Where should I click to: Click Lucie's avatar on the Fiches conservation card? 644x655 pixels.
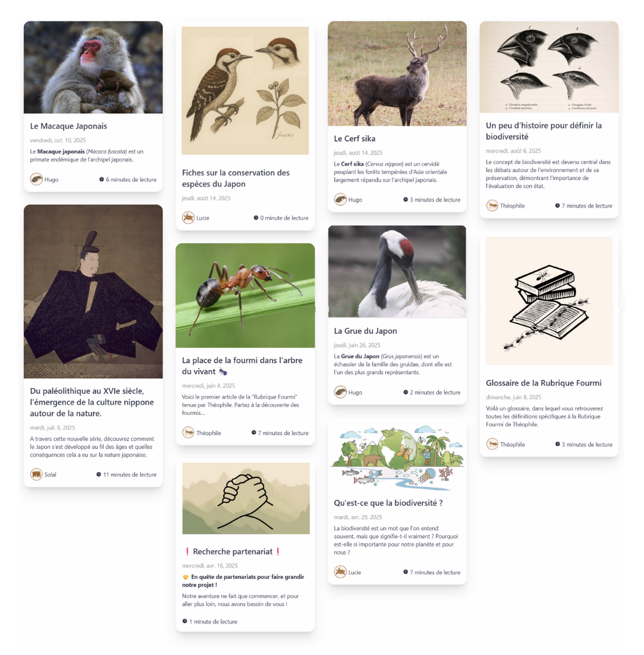pyautogui.click(x=188, y=218)
